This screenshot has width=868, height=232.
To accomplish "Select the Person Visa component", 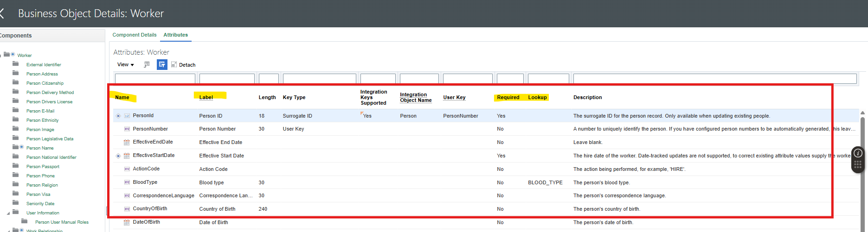I will click(x=38, y=194).
